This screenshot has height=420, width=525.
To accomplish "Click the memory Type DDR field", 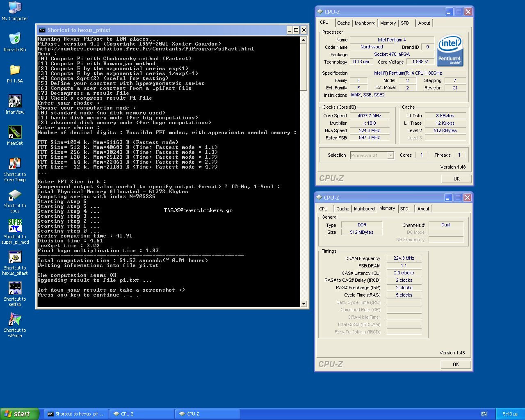I will point(362,225).
